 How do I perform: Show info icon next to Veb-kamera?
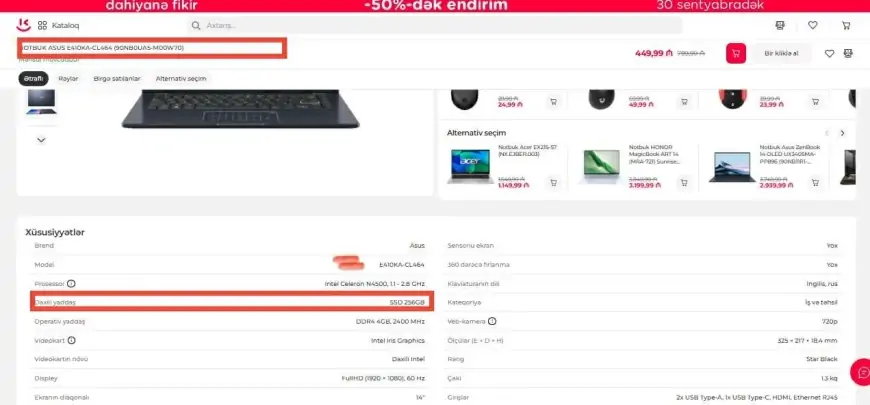[492, 321]
